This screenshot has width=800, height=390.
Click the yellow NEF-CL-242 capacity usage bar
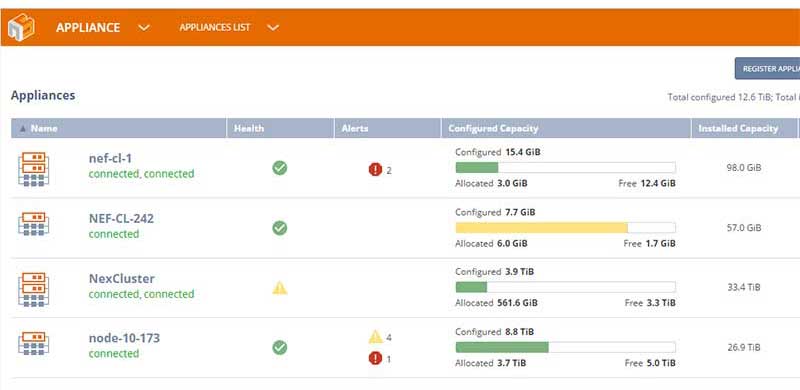point(565,228)
